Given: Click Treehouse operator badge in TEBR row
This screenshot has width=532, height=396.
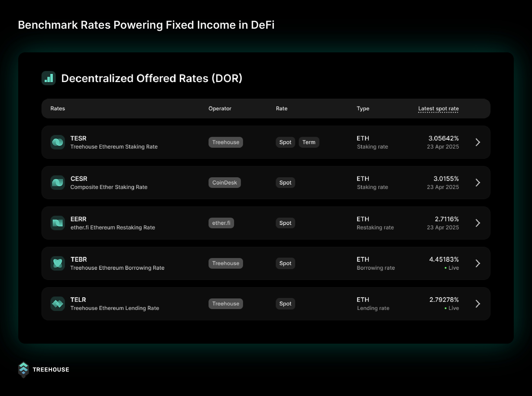Looking at the screenshot, I should click(x=226, y=263).
